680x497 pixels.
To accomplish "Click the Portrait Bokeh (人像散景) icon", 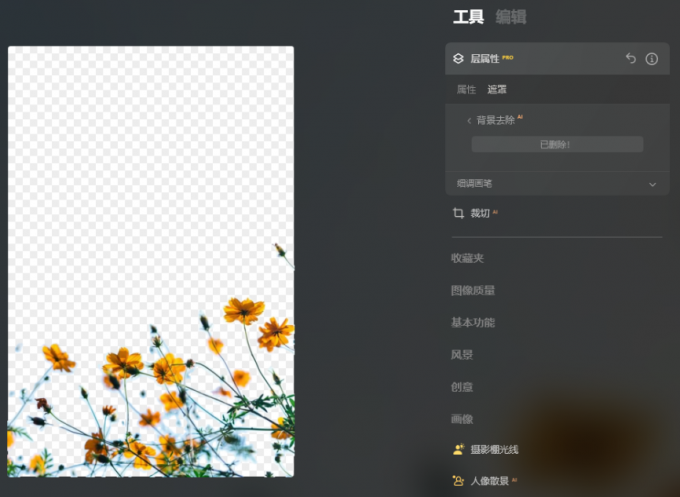I will click(458, 481).
